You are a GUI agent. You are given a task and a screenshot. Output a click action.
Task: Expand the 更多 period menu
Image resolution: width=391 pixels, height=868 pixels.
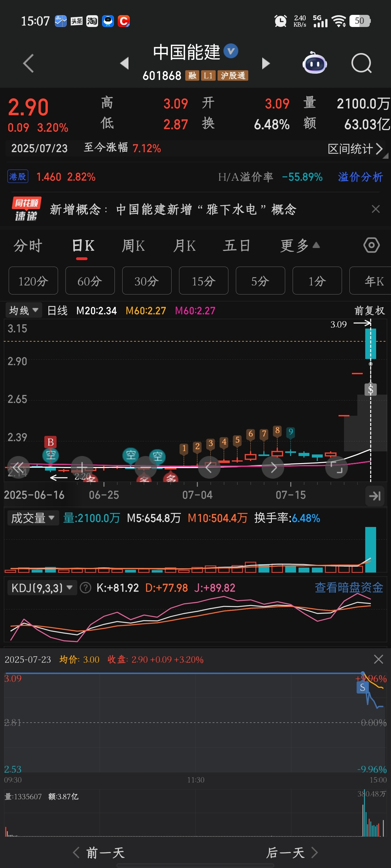point(300,245)
